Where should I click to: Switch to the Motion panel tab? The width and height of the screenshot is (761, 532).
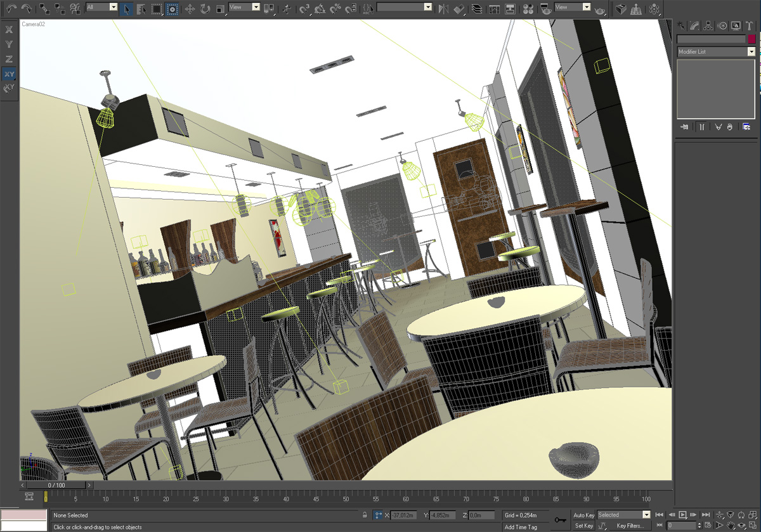coord(722,26)
